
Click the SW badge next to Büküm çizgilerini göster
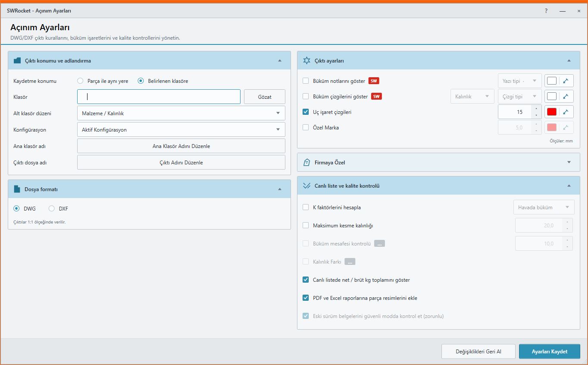376,96
